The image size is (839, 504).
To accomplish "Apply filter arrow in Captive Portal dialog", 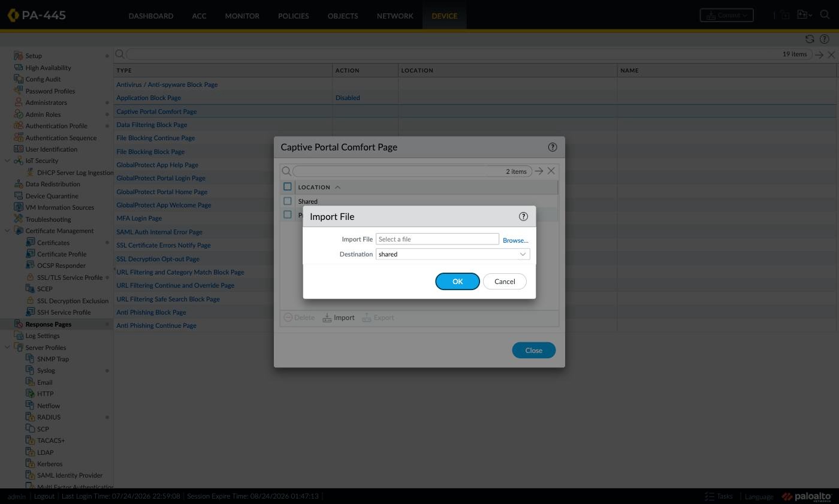I will (539, 171).
